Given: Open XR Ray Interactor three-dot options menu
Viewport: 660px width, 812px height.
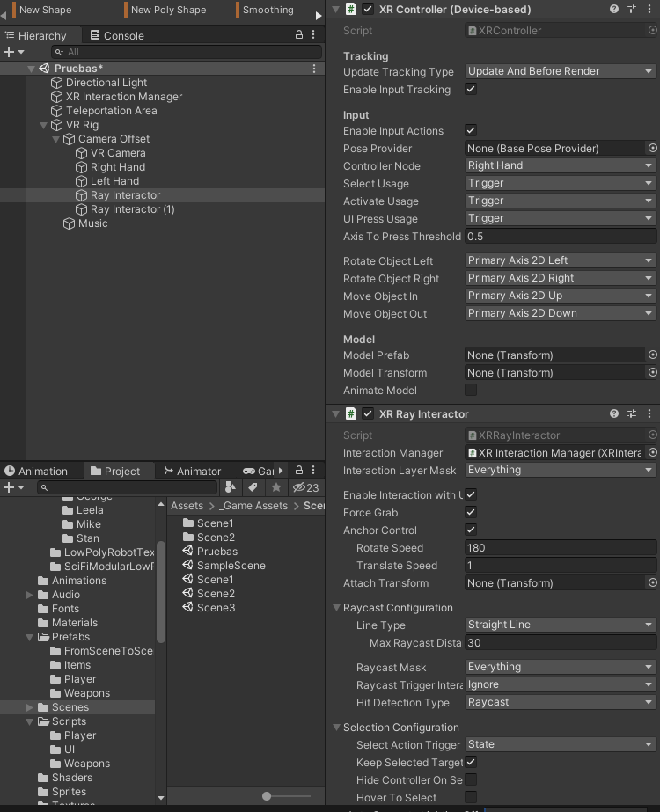Looking at the screenshot, I should pyautogui.click(x=649, y=413).
